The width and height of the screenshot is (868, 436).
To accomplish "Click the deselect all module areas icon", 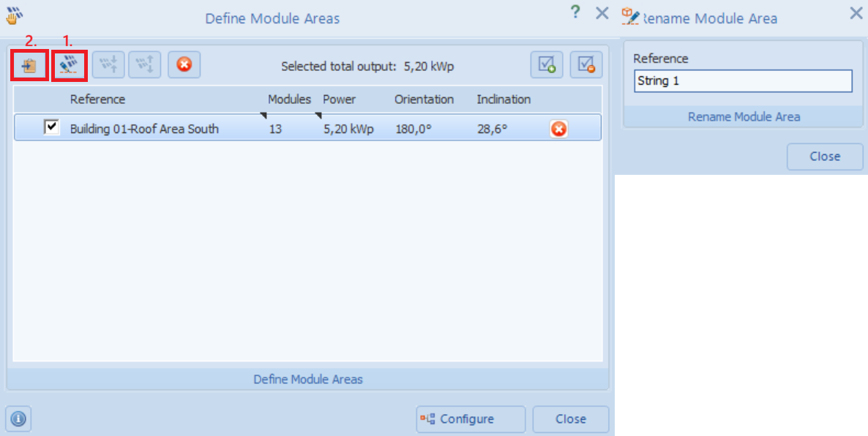I will pos(585,65).
